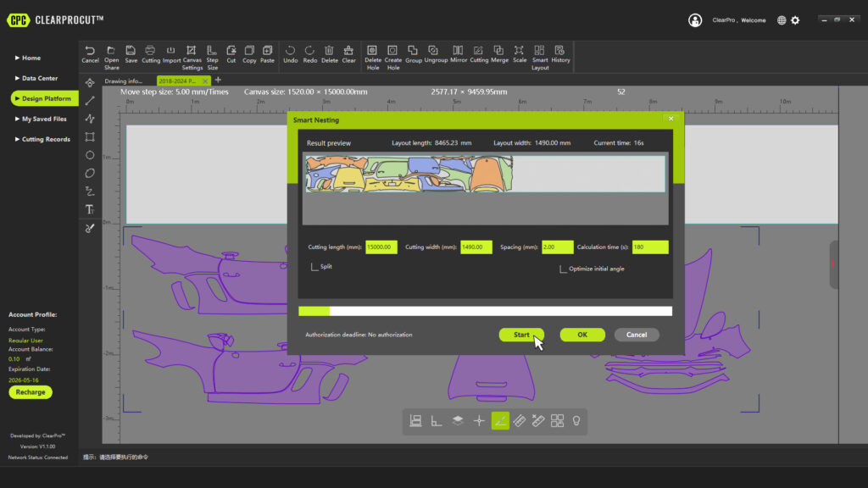The width and height of the screenshot is (868, 488).
Task: Open the Step Size tool
Action: click(212, 58)
